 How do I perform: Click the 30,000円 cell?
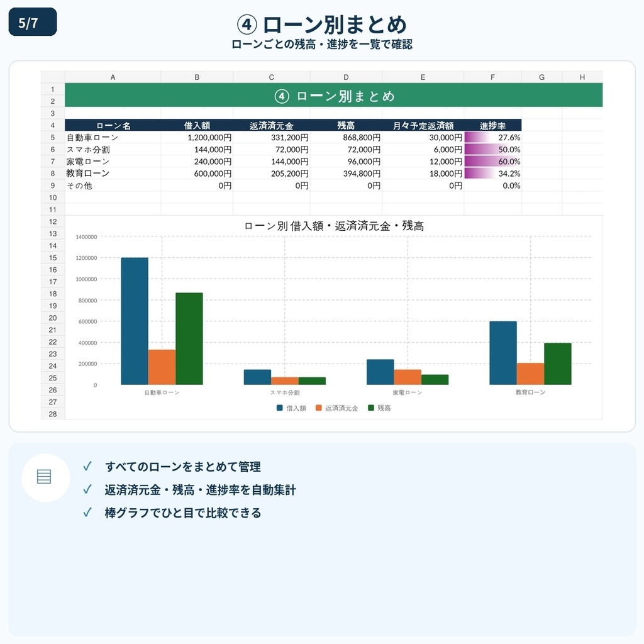(423, 137)
